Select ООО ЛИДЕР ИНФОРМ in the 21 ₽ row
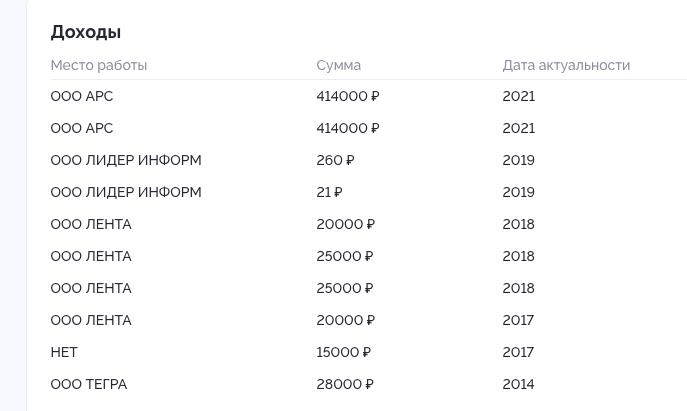The image size is (687, 411). 126,192
